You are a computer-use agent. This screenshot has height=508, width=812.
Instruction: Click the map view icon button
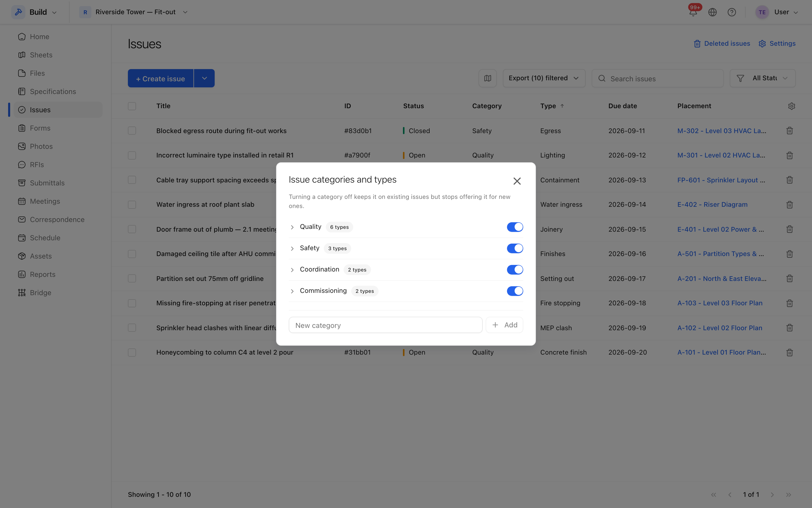(x=487, y=78)
